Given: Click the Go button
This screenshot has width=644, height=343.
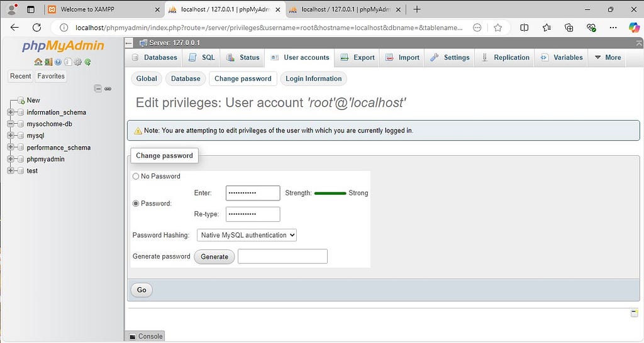Looking at the screenshot, I should point(142,290).
